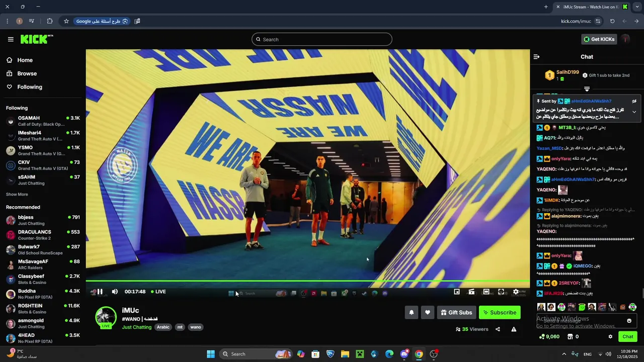The width and height of the screenshot is (644, 362).
Task: Open CKIV channel avatar
Action: pos(11,165)
